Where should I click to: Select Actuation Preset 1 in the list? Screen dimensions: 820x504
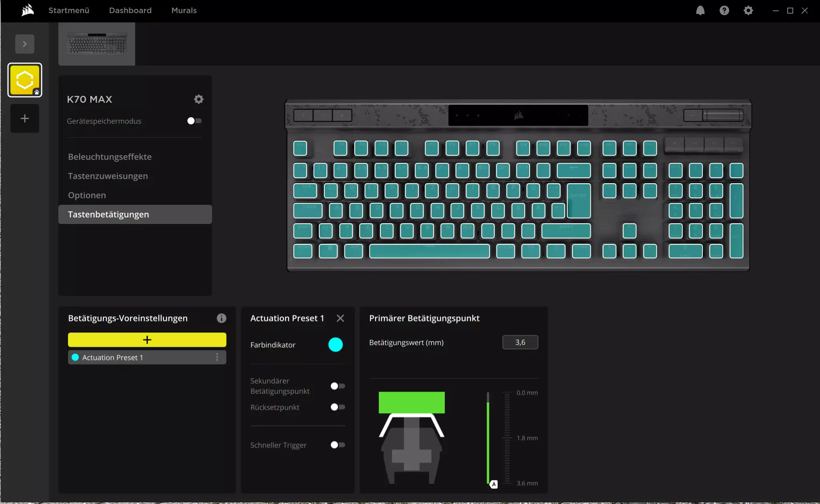147,357
